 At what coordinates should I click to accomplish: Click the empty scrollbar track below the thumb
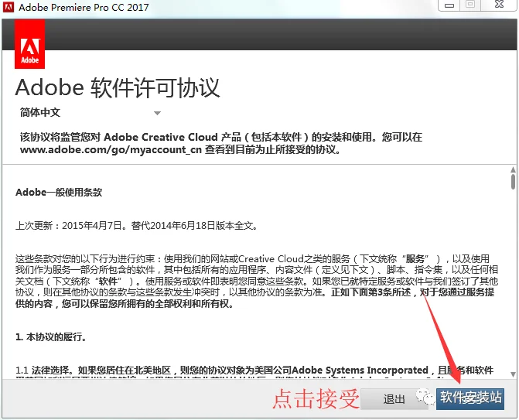(513, 280)
